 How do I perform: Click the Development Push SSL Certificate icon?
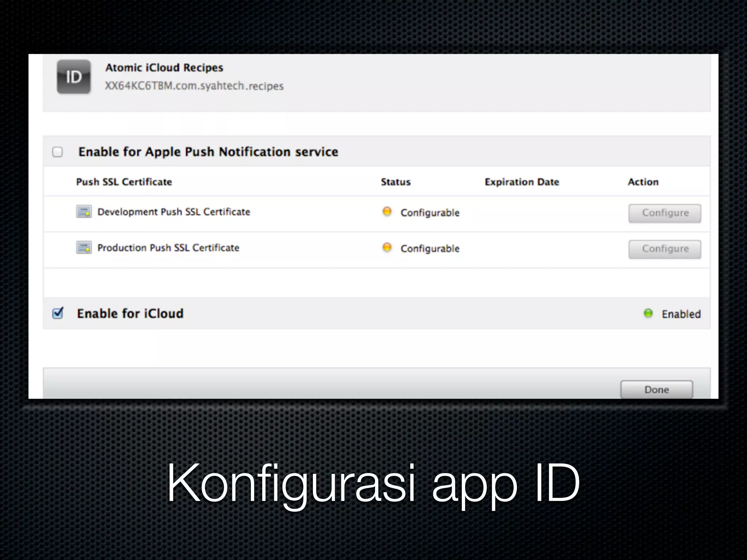pos(84,211)
